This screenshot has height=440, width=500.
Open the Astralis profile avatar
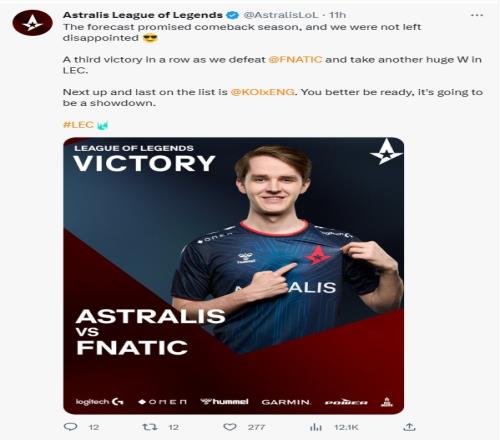(32, 23)
